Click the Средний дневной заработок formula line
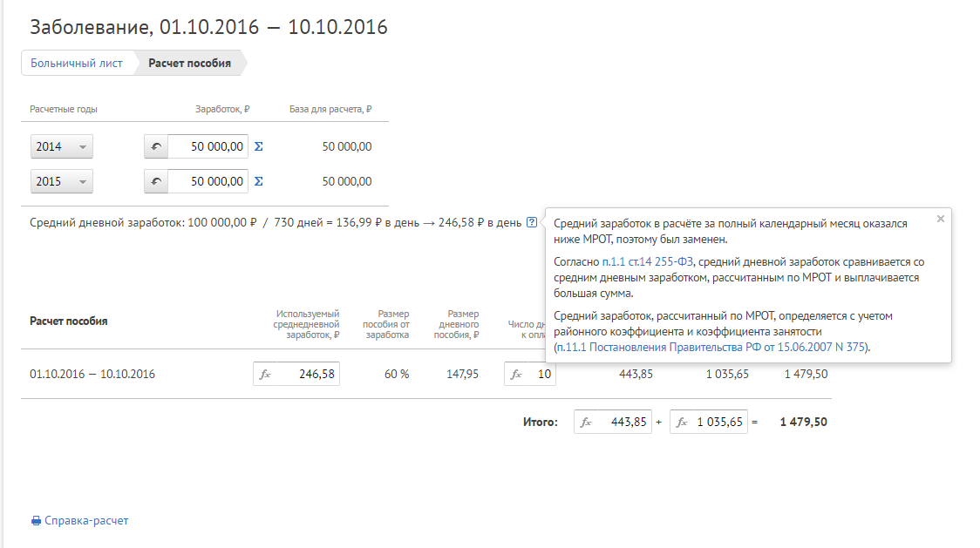Screen dimensions: 980x548 pos(276,223)
